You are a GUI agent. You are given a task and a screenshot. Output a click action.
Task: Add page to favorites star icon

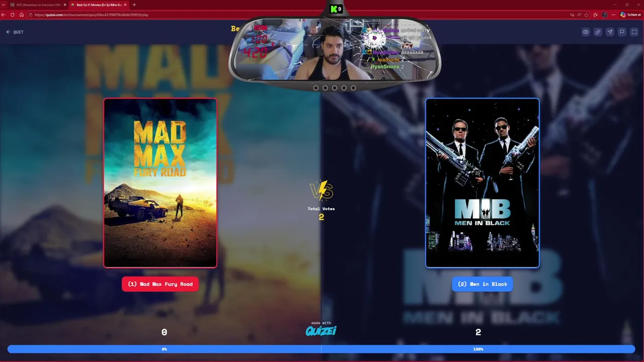(587, 15)
